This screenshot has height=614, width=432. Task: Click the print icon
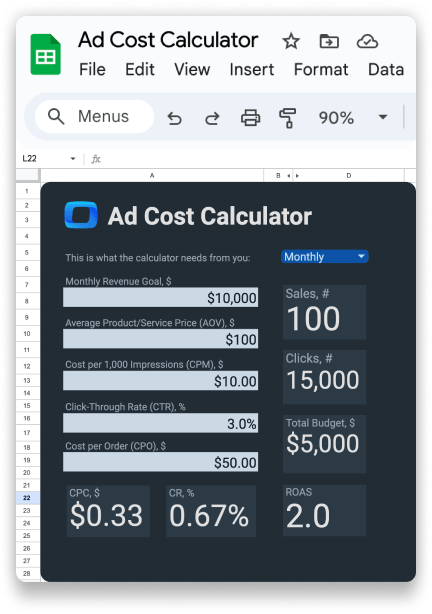[x=250, y=117]
